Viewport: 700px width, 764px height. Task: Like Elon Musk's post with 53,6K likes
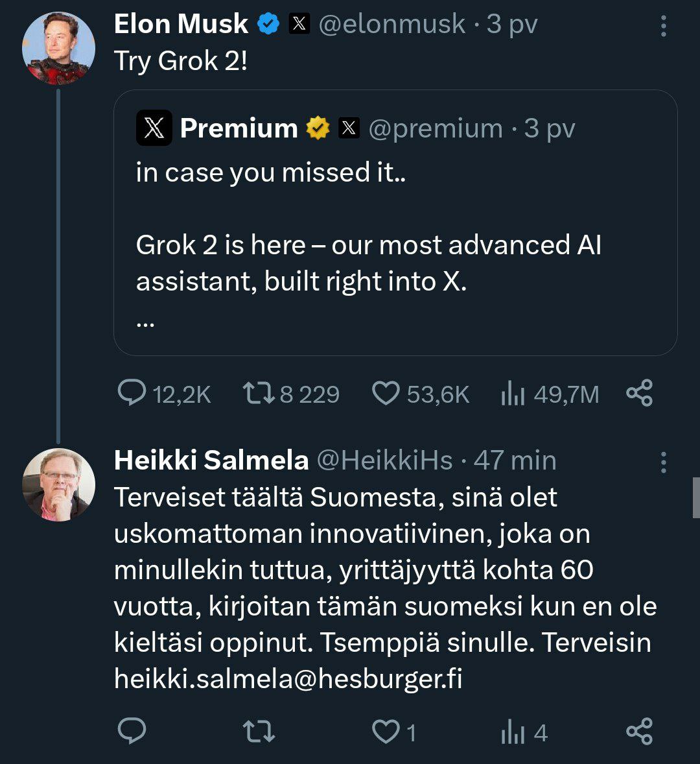(x=386, y=394)
